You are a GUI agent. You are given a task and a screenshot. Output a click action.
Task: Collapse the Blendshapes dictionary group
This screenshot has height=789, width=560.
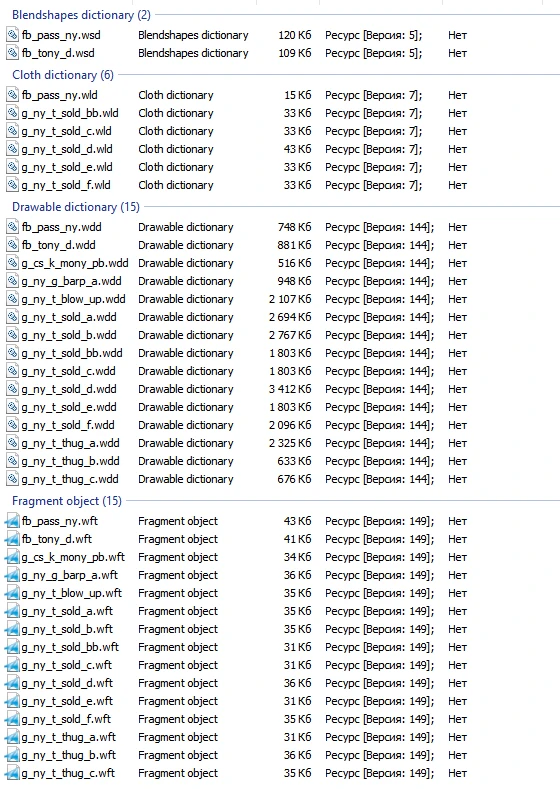(81, 15)
